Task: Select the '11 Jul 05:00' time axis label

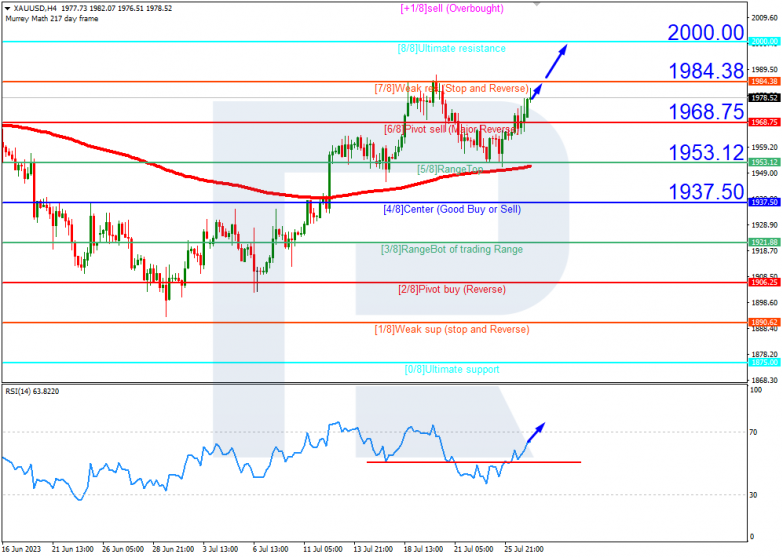Action: [323, 549]
